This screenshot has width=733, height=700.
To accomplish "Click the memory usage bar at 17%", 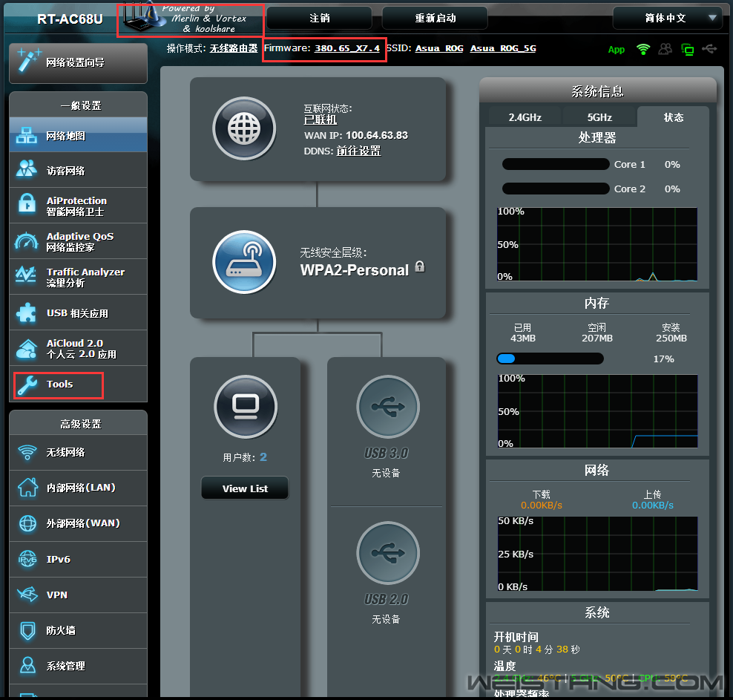I will tap(550, 359).
